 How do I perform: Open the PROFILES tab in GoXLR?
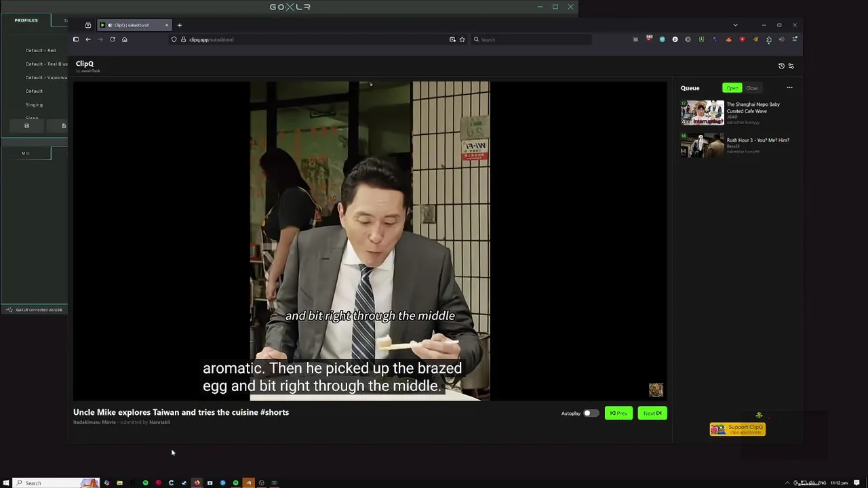(x=26, y=20)
